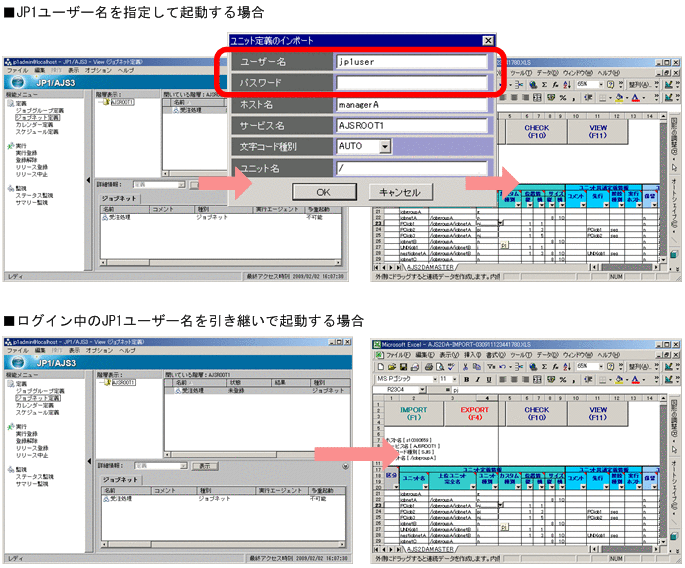Open zoom percentage dropdown in lower Excel toolbar

pos(601,367)
